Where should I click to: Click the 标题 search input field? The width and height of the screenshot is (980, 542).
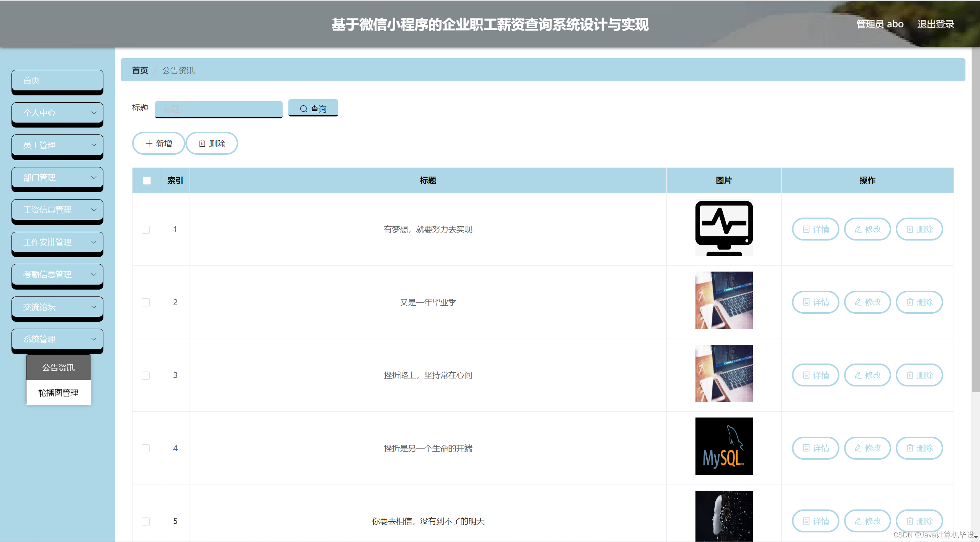point(218,109)
